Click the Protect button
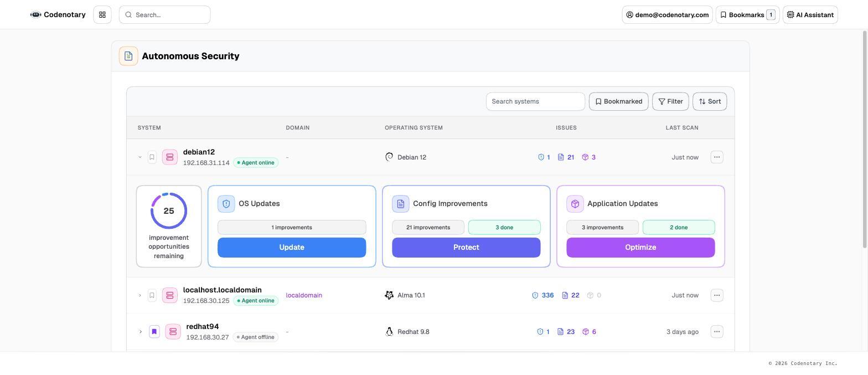Viewport: 868px width, 375px height. point(466,248)
